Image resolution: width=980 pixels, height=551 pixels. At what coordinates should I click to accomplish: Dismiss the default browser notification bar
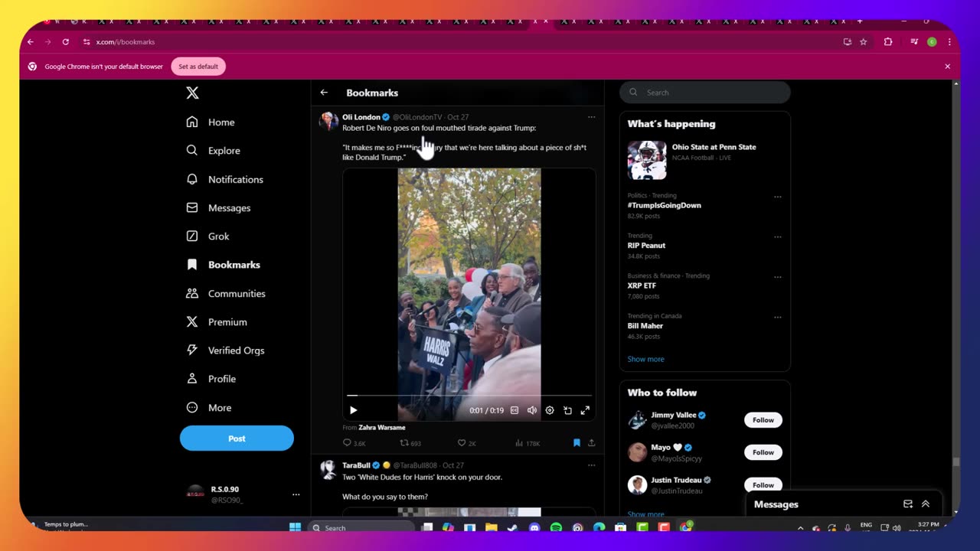tap(947, 67)
